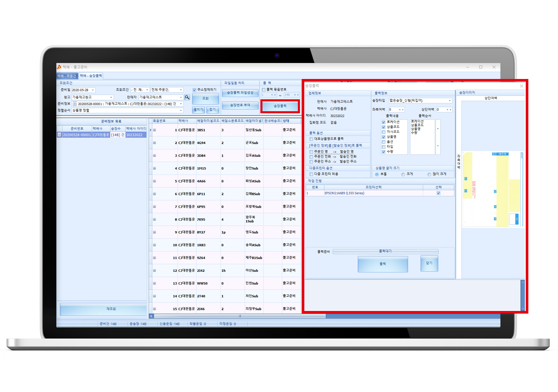
Task: Open the 정렬순서 sort order dropdown
Action: tap(181, 111)
